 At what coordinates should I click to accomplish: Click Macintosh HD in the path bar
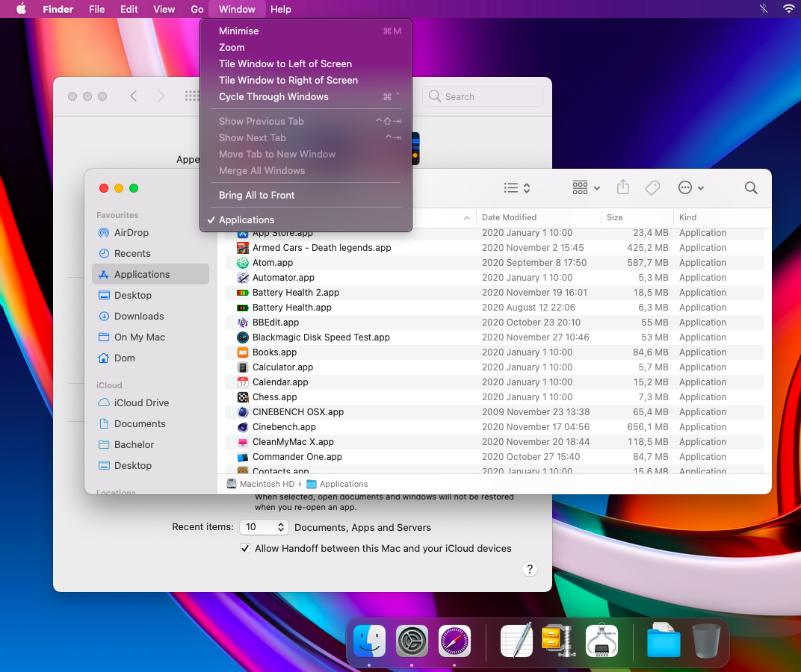pos(266,484)
